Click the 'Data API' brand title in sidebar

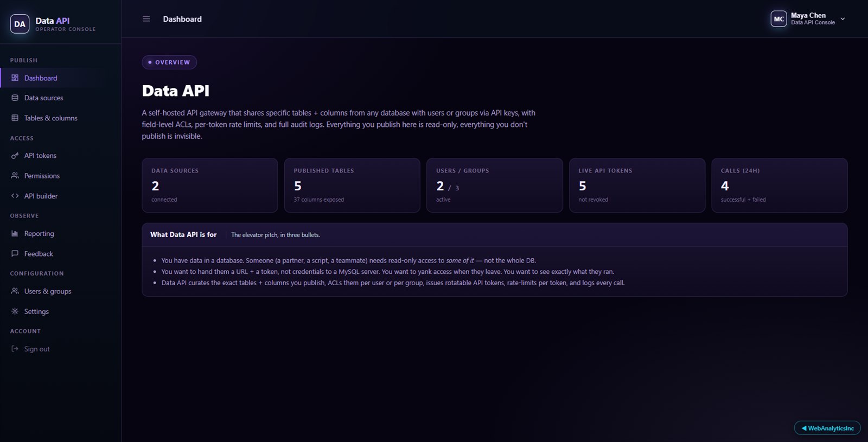coord(53,21)
